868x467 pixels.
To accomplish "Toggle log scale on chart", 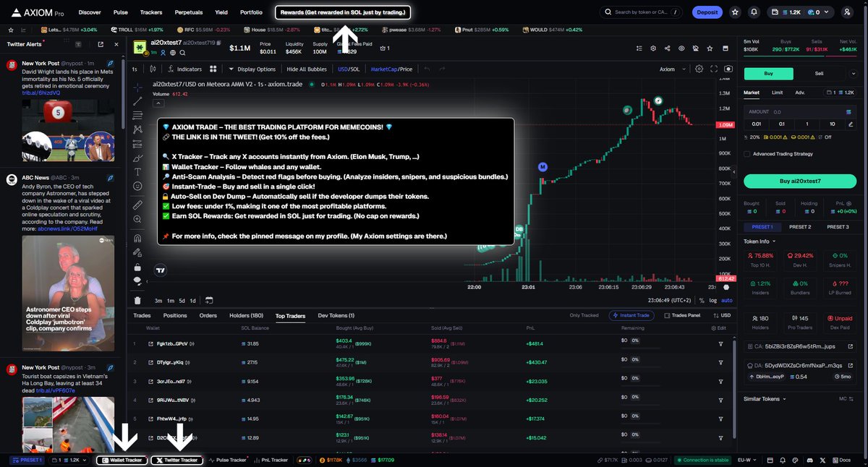I will click(713, 300).
